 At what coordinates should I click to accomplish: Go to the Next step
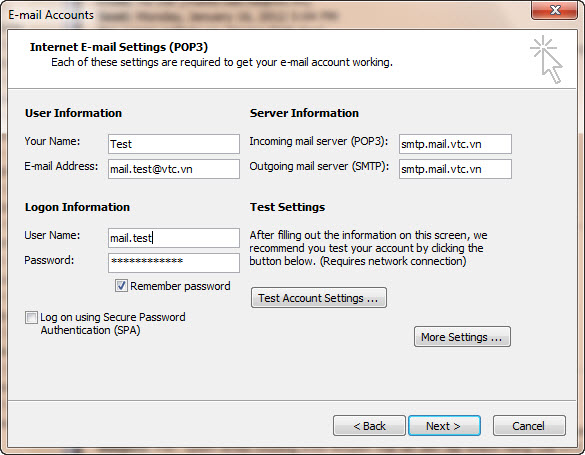(444, 426)
